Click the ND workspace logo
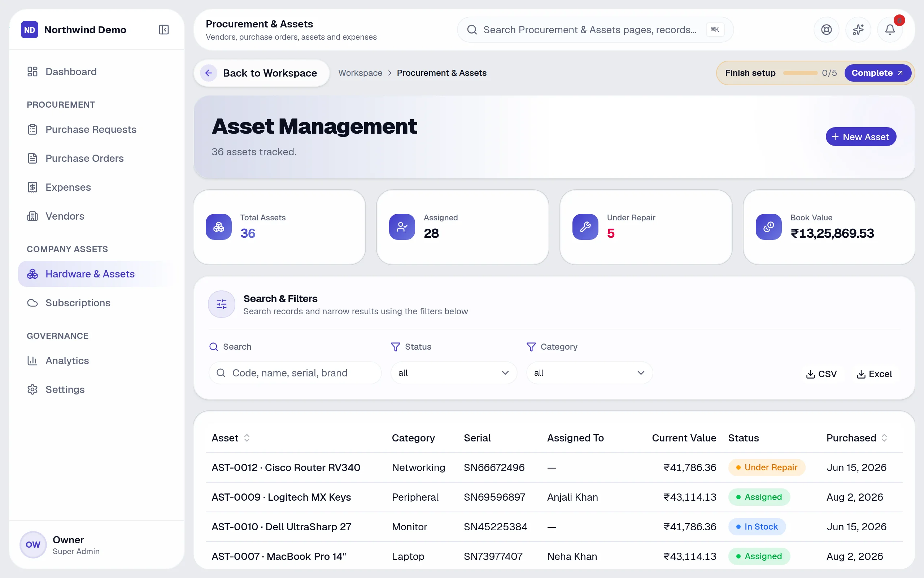The height and width of the screenshot is (578, 924). [x=29, y=29]
